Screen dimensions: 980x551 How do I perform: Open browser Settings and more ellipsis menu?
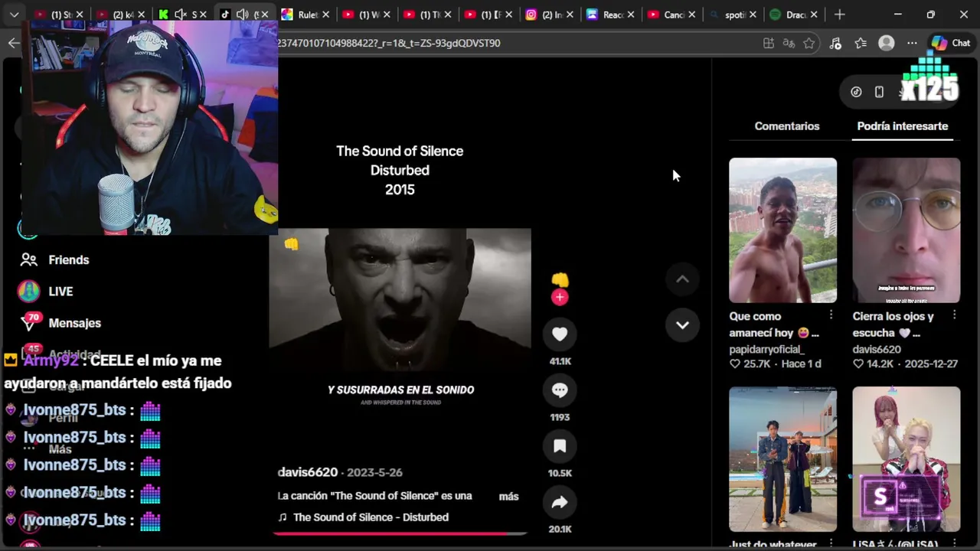[x=912, y=44]
